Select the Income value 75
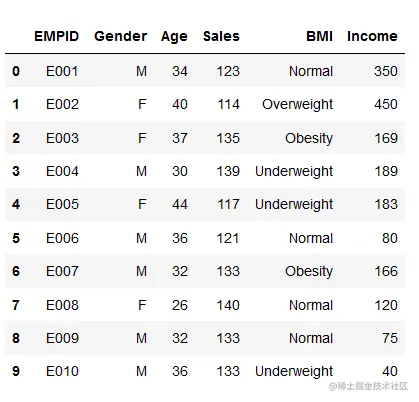This screenshot has width=419, height=402. 390,338
